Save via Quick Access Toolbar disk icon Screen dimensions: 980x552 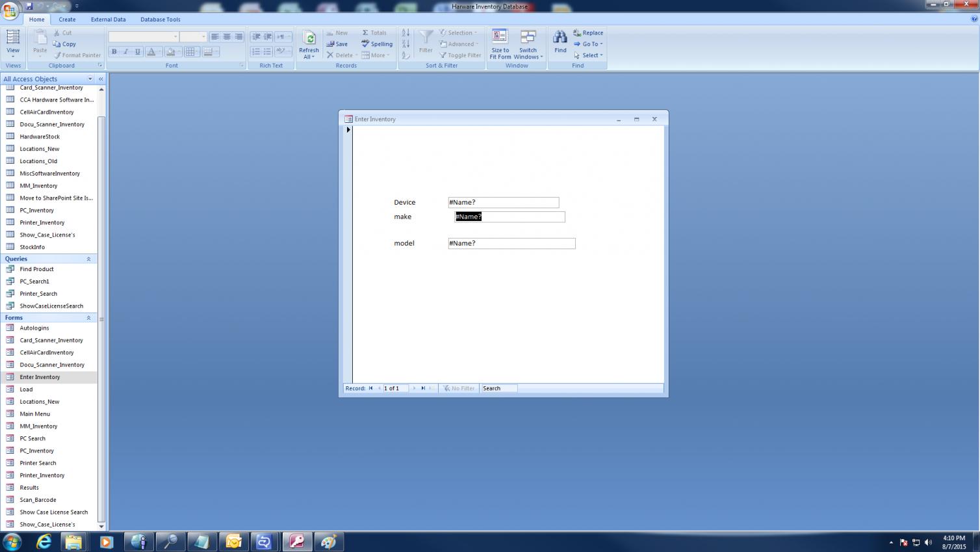(x=29, y=6)
